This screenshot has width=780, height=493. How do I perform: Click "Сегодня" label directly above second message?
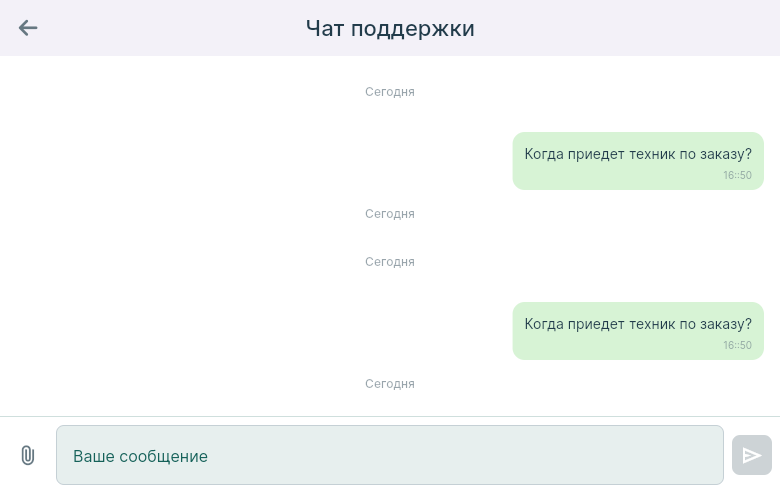point(389,262)
